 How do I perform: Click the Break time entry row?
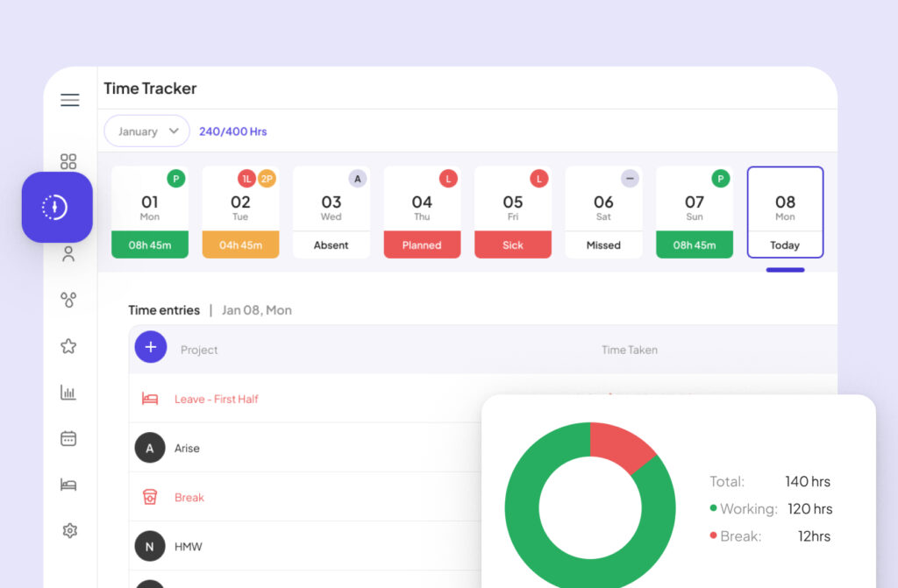coord(189,497)
